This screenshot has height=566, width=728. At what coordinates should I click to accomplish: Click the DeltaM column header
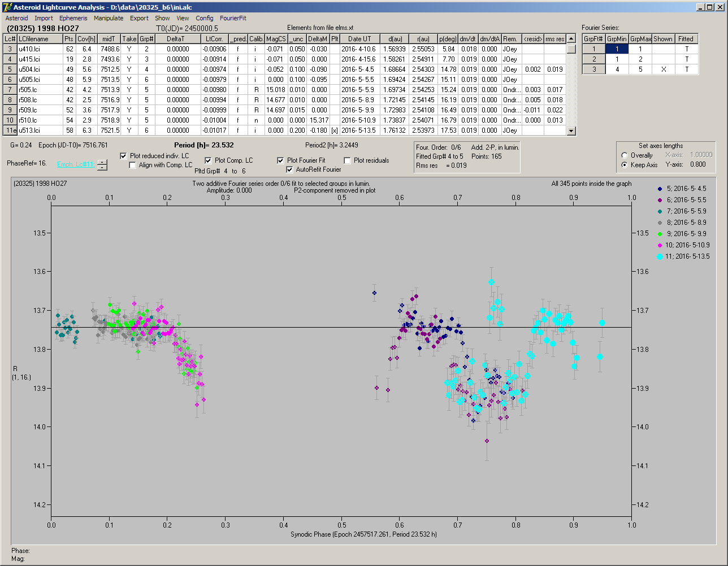tap(318, 39)
